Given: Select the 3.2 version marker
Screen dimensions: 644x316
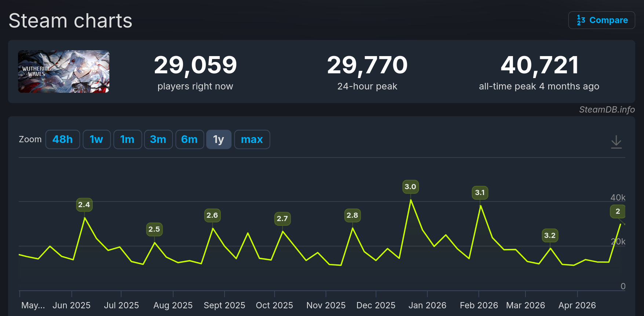Looking at the screenshot, I should click(550, 235).
